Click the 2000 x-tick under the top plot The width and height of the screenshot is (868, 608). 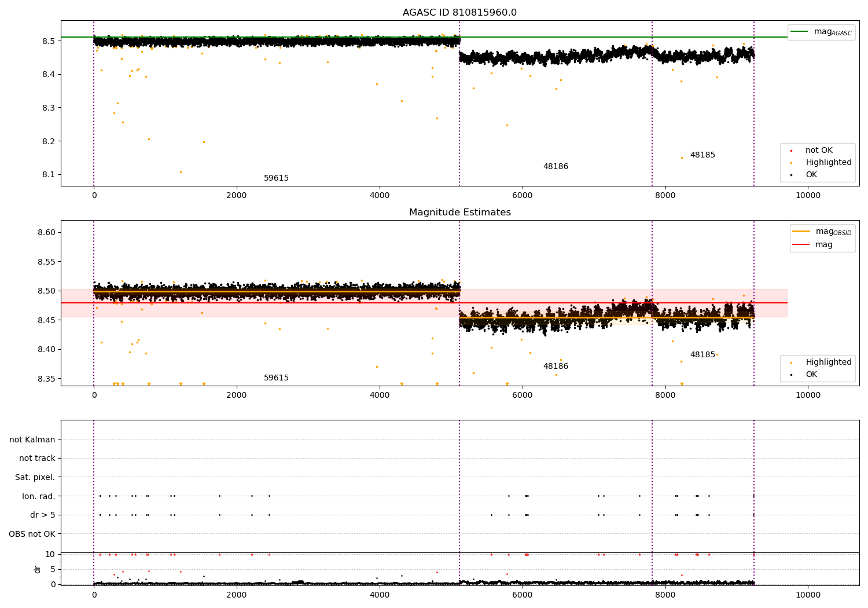click(237, 196)
